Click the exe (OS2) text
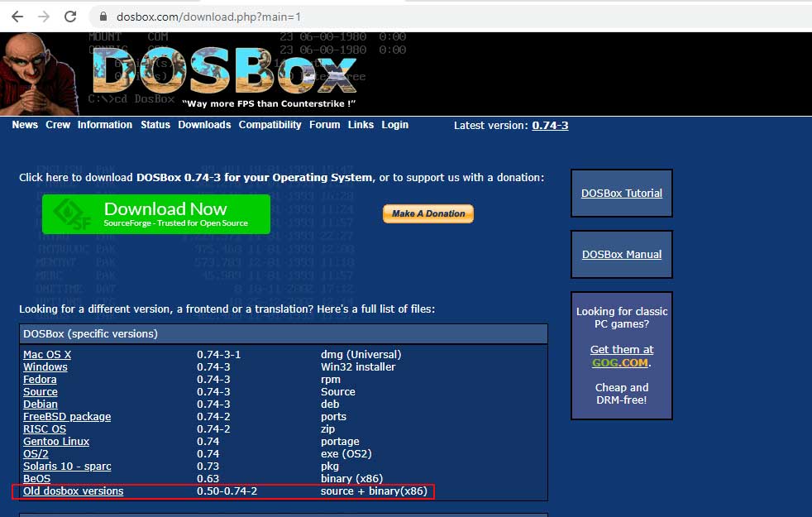This screenshot has width=812, height=517. pos(346,454)
